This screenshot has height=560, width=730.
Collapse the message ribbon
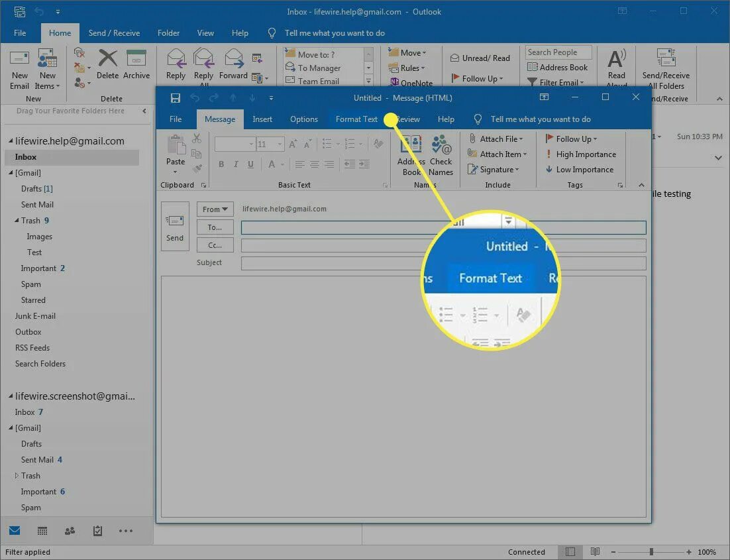click(x=641, y=185)
